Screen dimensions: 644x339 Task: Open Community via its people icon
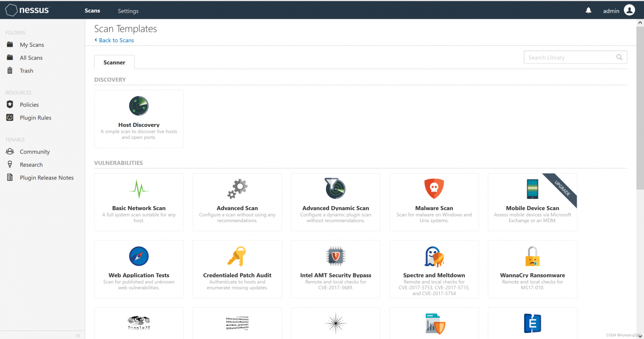10,151
